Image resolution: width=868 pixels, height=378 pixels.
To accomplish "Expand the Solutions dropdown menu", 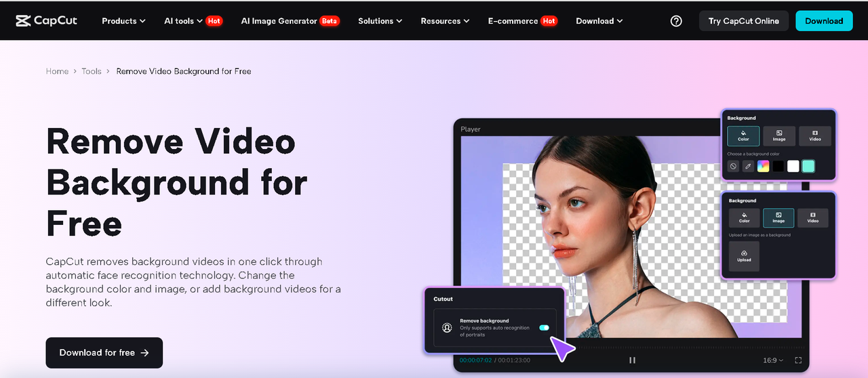I will click(x=380, y=21).
